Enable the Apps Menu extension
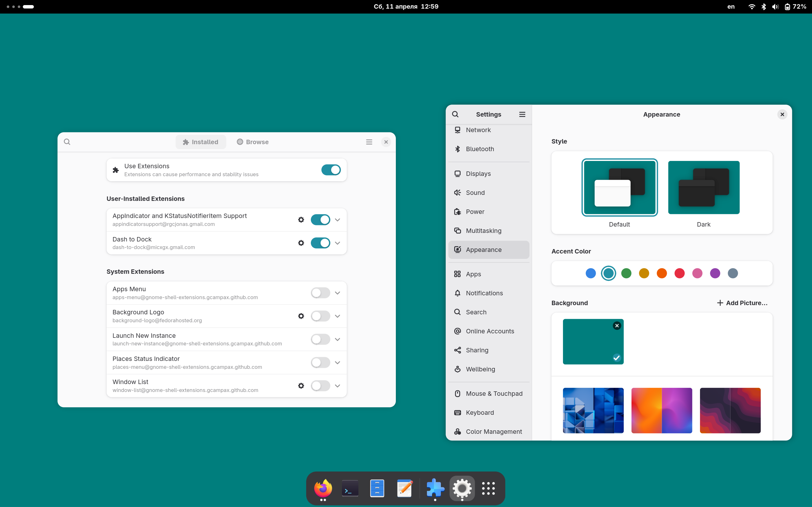This screenshot has height=507, width=812. [x=320, y=293]
